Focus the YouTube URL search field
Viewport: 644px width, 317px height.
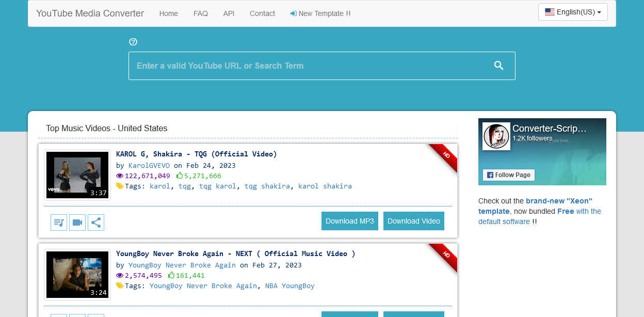click(x=322, y=66)
